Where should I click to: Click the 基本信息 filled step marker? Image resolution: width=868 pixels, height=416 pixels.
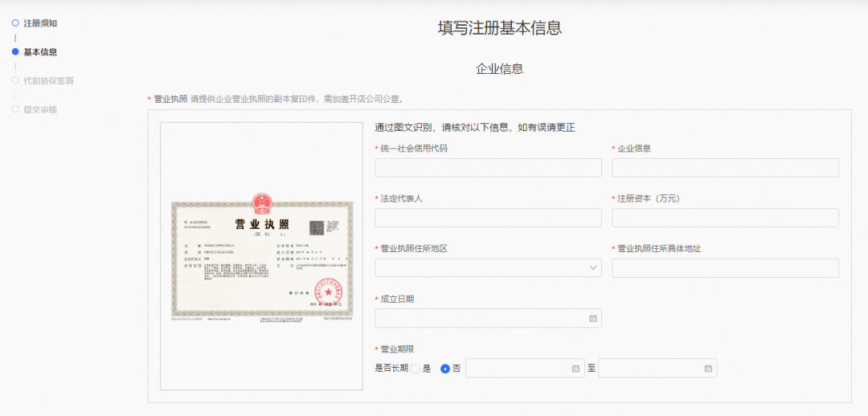pos(15,52)
